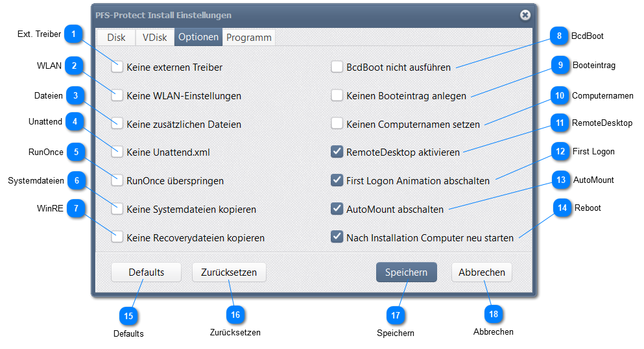
Task: Switch to the Disk tab
Action: click(x=116, y=38)
